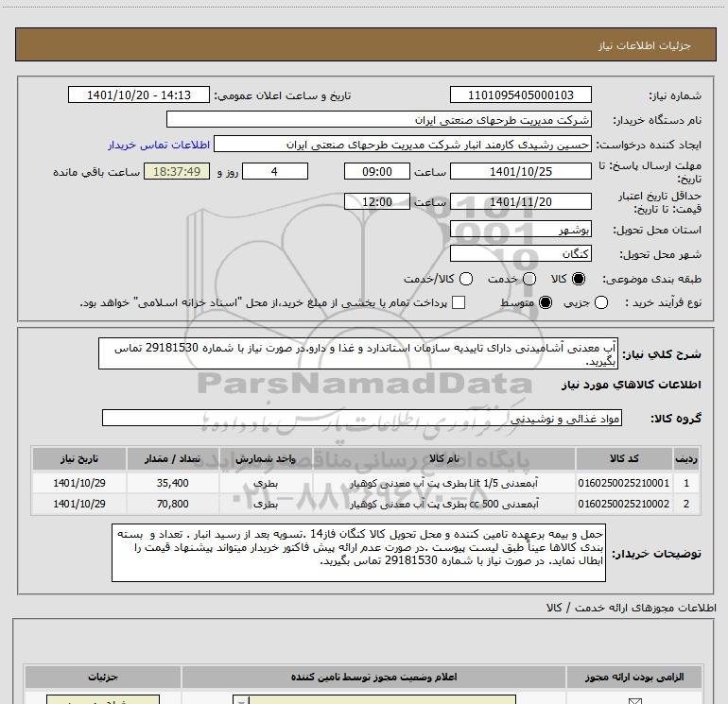The width and height of the screenshot is (728, 704).
Task: Click the جزئیات column header in permits table
Action: point(103,678)
